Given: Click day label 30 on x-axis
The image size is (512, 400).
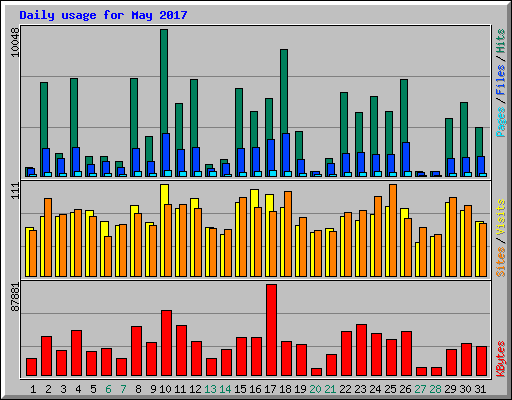Looking at the screenshot, I should point(465,389).
